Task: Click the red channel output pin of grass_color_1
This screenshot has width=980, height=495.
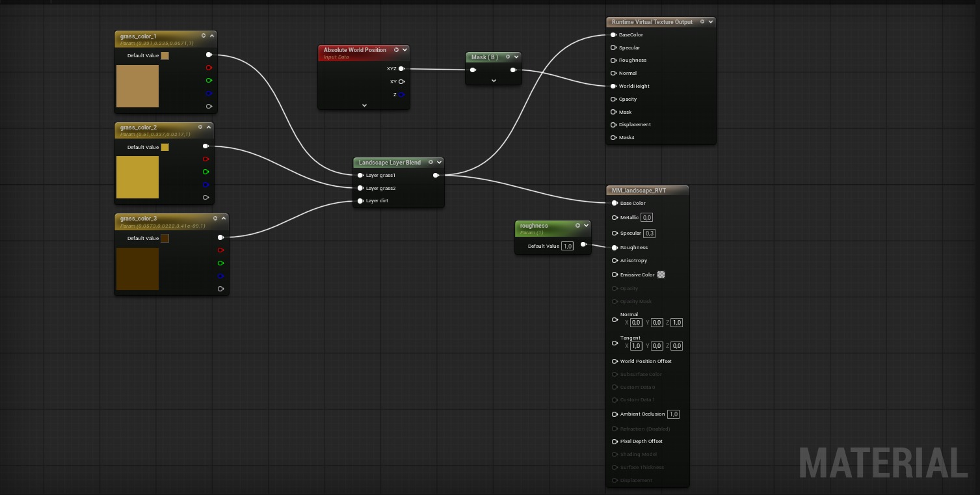Action: (x=209, y=68)
